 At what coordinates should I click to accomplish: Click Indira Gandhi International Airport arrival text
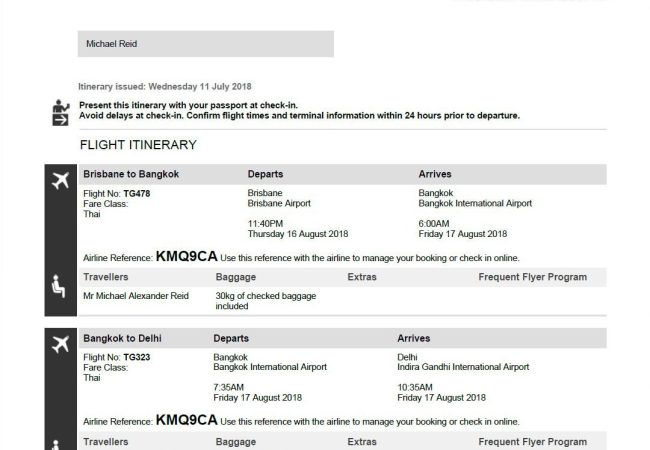tap(464, 367)
